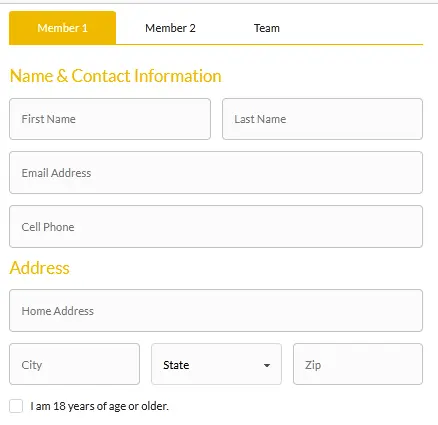The image size is (438, 425).
Task: Select the highlighted Member 1 tab
Action: click(62, 28)
